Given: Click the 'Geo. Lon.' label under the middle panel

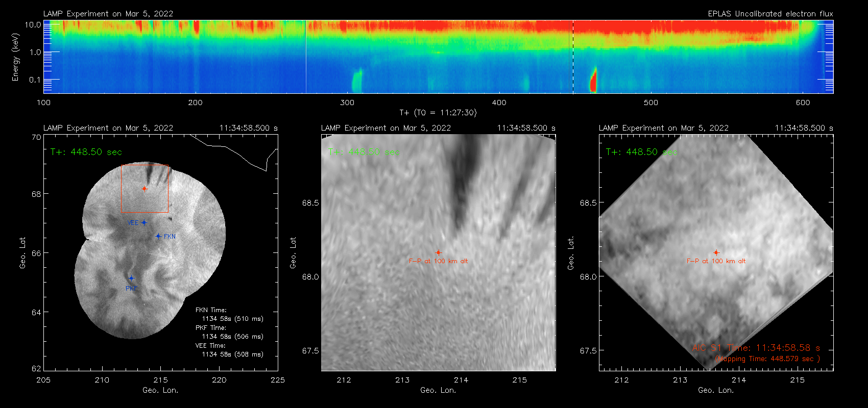Looking at the screenshot, I should click(438, 390).
